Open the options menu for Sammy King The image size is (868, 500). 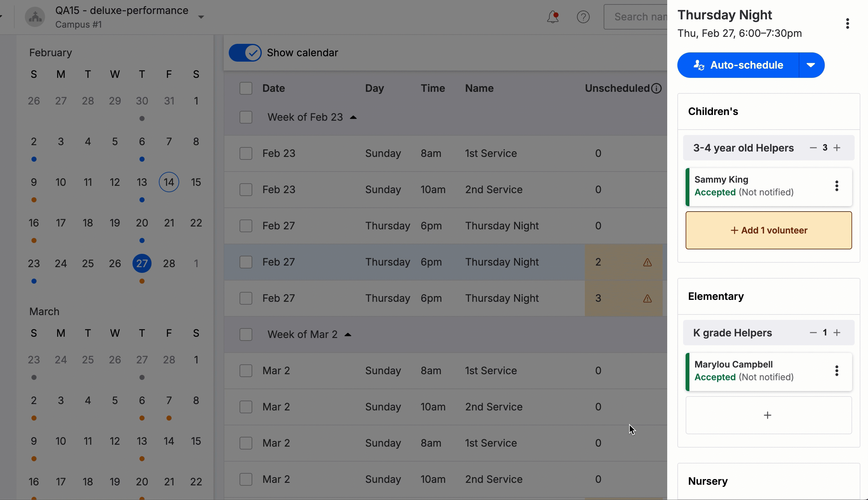(x=837, y=186)
